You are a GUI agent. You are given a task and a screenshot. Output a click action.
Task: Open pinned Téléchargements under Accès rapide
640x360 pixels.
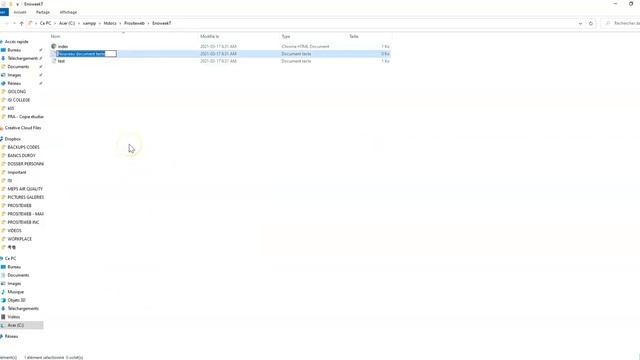click(x=22, y=58)
